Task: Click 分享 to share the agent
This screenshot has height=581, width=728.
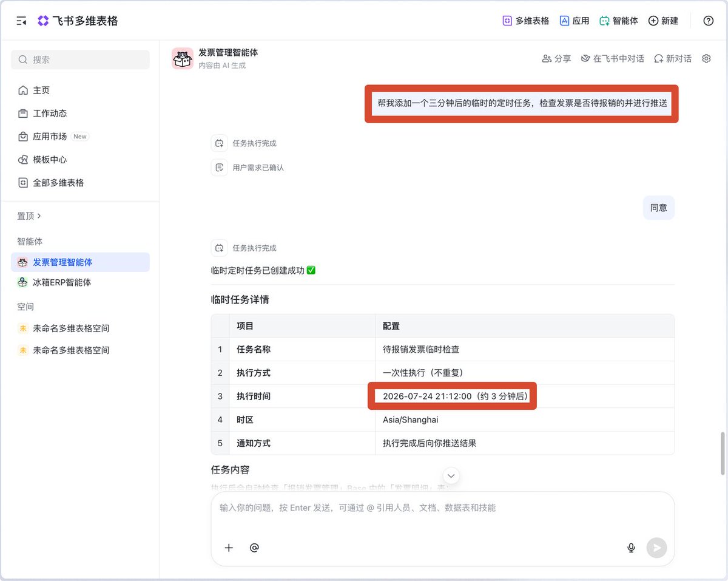Action: coord(556,59)
